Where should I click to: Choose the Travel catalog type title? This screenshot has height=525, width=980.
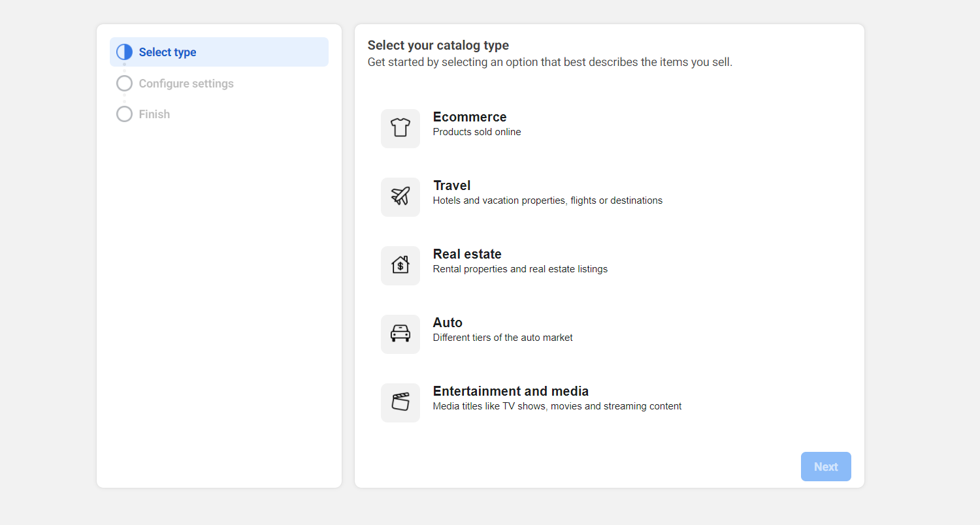pos(451,185)
